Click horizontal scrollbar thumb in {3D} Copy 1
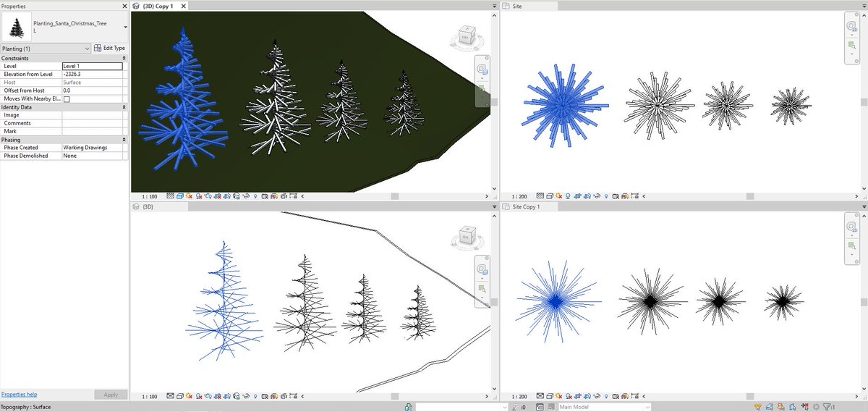The height and width of the screenshot is (412, 868). [x=395, y=196]
